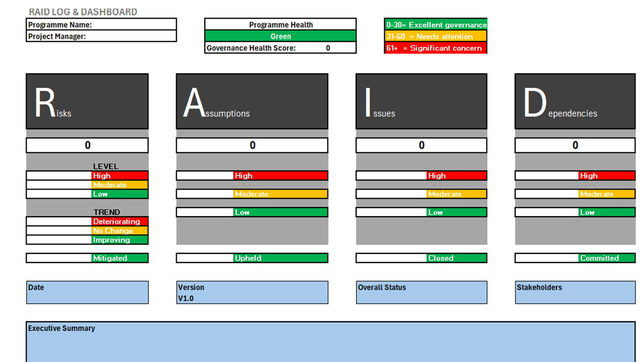Open the Assumptions header tile
This screenshot has width=644, height=362.
pos(252,102)
